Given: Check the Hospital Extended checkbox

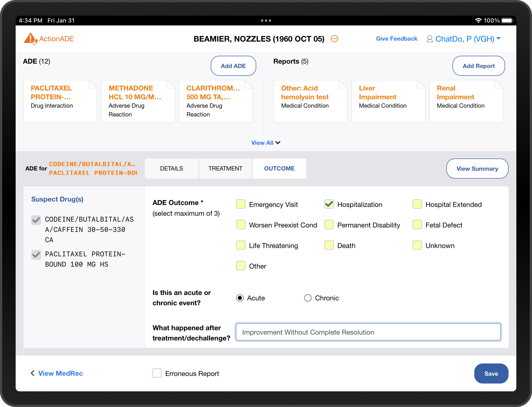Looking at the screenshot, I should [x=417, y=204].
